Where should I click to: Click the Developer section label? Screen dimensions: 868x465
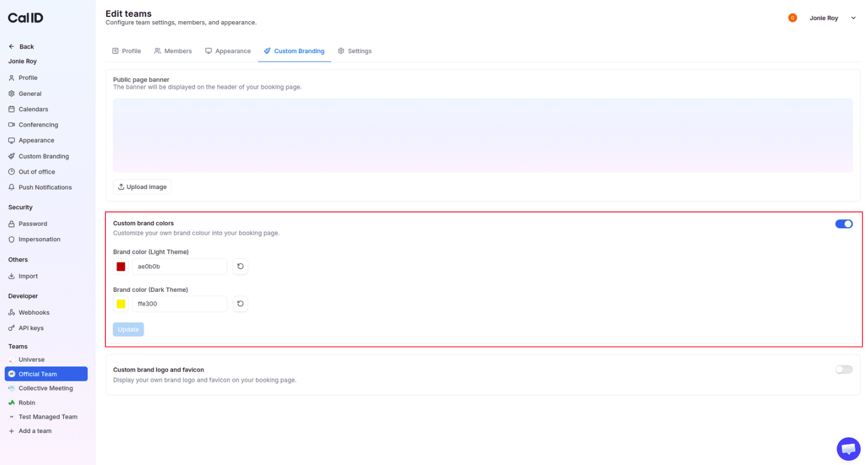coord(23,296)
